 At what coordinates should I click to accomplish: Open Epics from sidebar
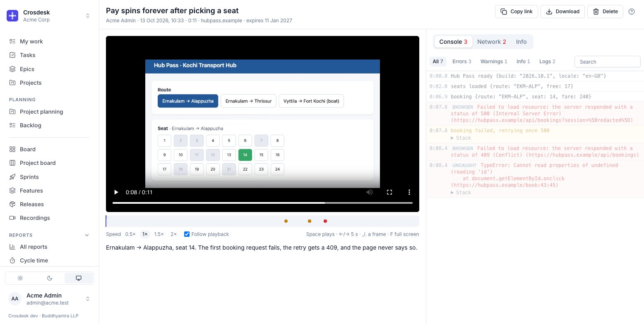[x=50, y=69]
